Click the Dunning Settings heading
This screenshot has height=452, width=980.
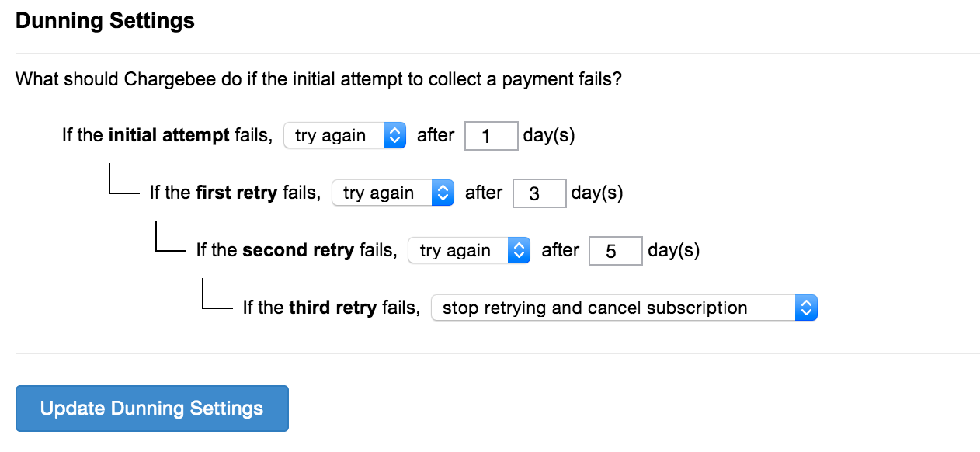105,21
